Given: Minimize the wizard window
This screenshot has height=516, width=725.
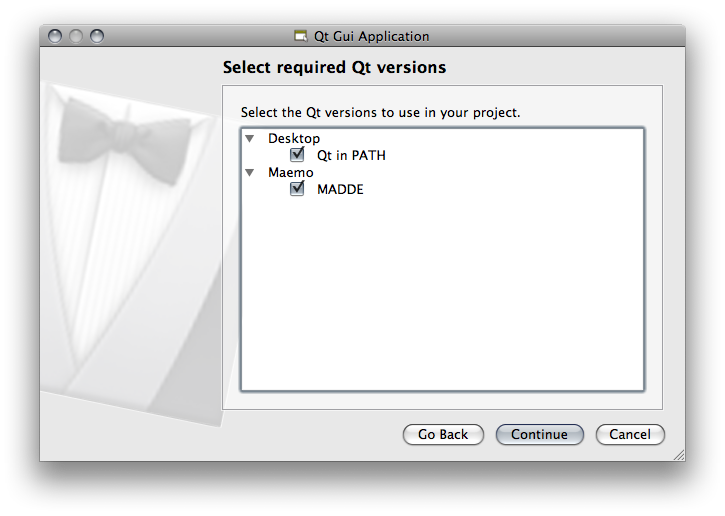Looking at the screenshot, I should 76,36.
